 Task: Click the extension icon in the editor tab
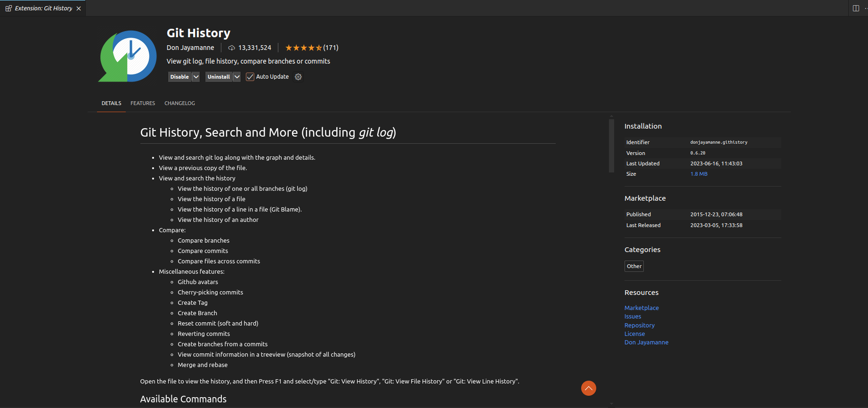(8, 8)
